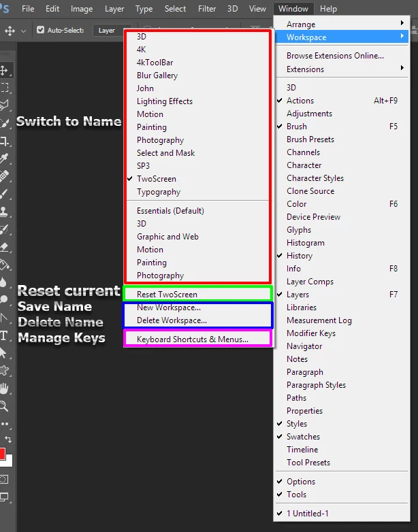This screenshot has height=532, width=418.
Task: Open the Select menu
Action: 175,8
